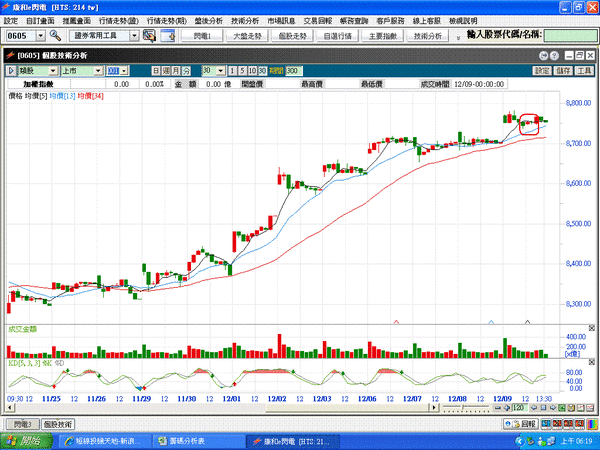Open the 30 minute interval dropdown
The width and height of the screenshot is (600, 450).
(221, 71)
